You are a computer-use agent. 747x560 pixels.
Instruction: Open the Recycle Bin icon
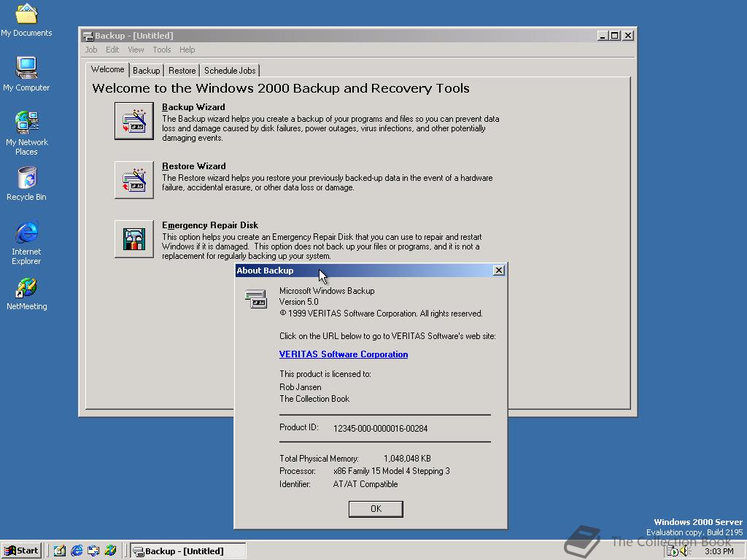[x=26, y=184]
